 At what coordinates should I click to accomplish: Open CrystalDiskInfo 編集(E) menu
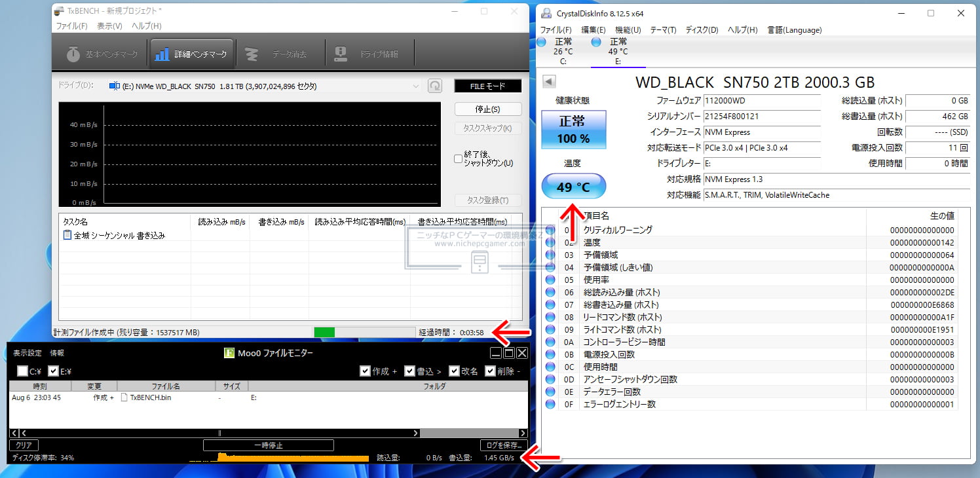pos(594,30)
